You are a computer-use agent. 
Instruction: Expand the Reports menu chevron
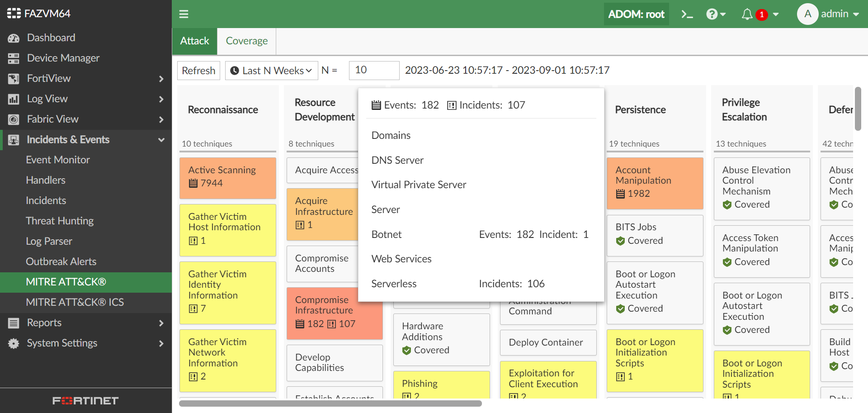click(x=161, y=323)
